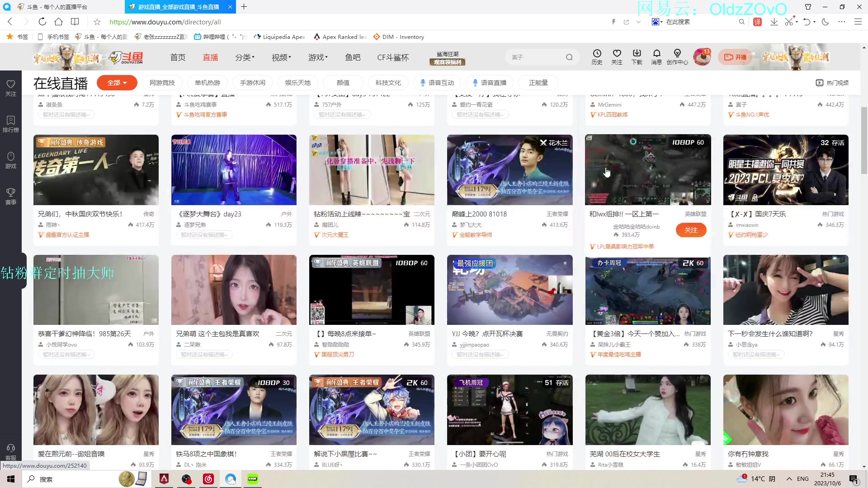Expand 分类 navigation dropdown
The image size is (868, 488).
coord(245,57)
